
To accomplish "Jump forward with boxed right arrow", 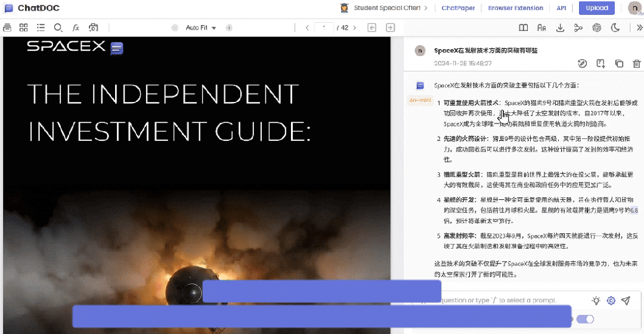I will pos(390,27).
